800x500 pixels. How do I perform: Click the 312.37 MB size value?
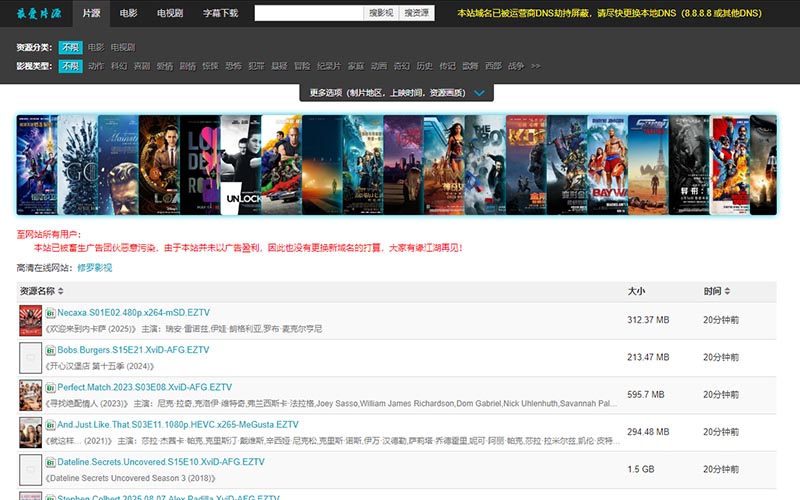[x=648, y=320]
